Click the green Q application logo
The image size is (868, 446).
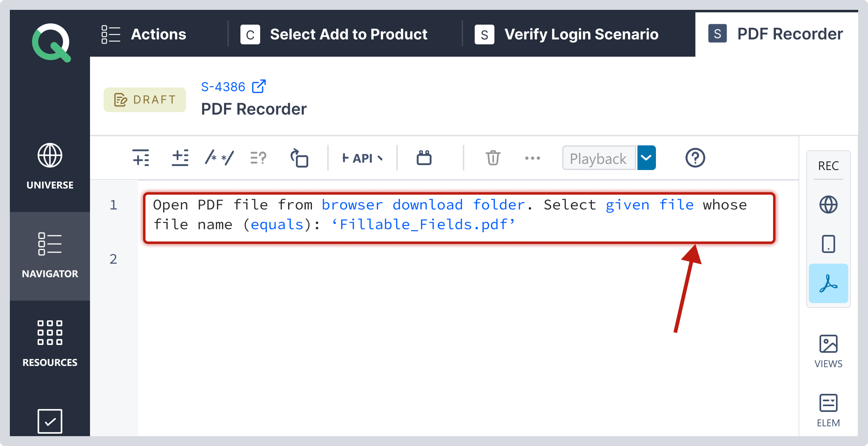tap(51, 43)
